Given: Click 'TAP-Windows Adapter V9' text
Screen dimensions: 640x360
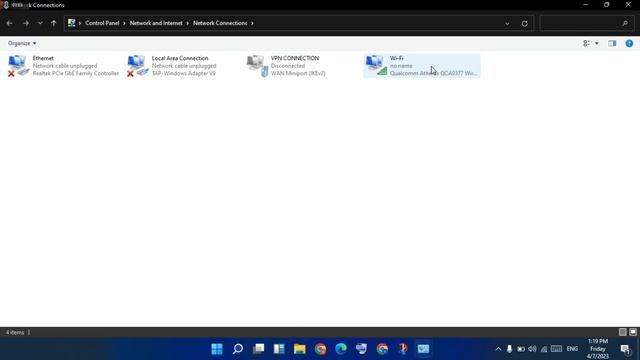Looking at the screenshot, I should pos(184,73).
